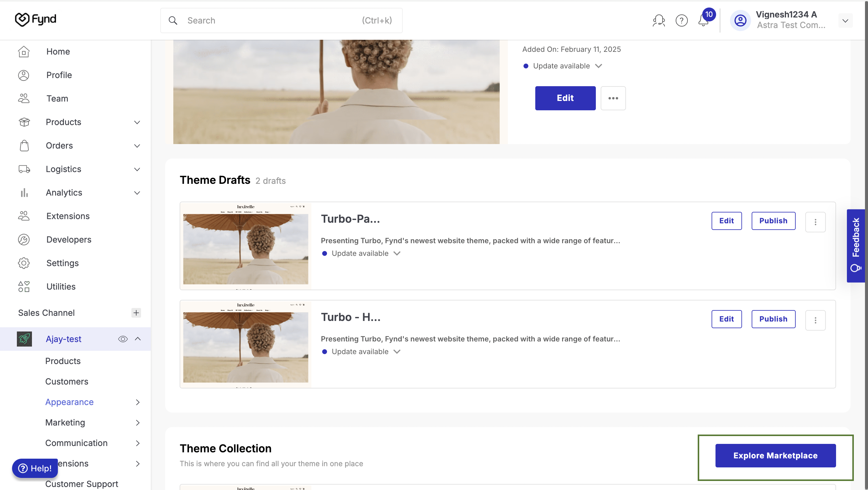Click the Analytics bar chart icon
This screenshot has width=868, height=490.
tap(24, 193)
